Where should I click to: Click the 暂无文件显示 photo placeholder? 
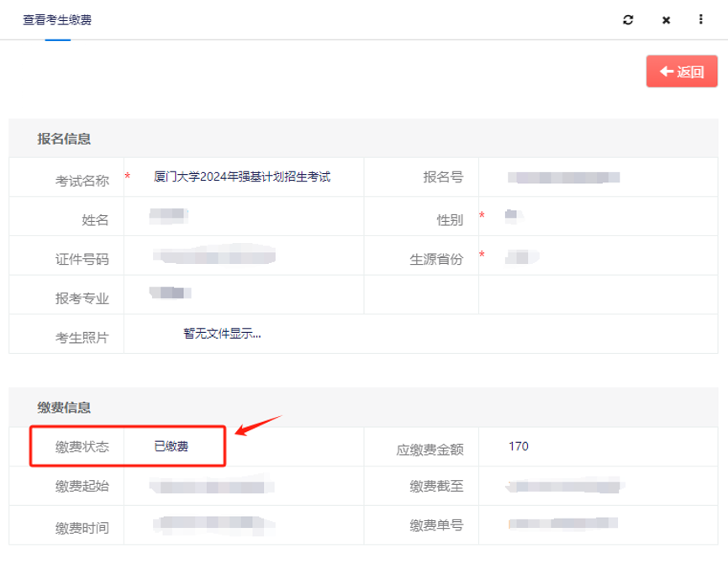(222, 334)
